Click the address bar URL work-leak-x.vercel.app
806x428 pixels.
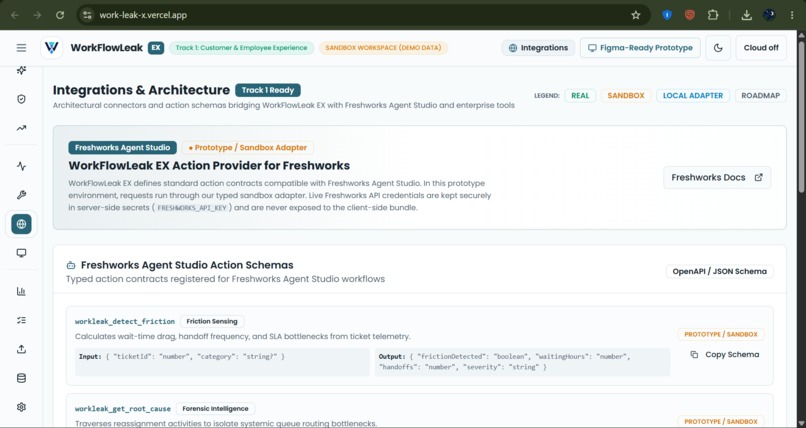[143, 15]
